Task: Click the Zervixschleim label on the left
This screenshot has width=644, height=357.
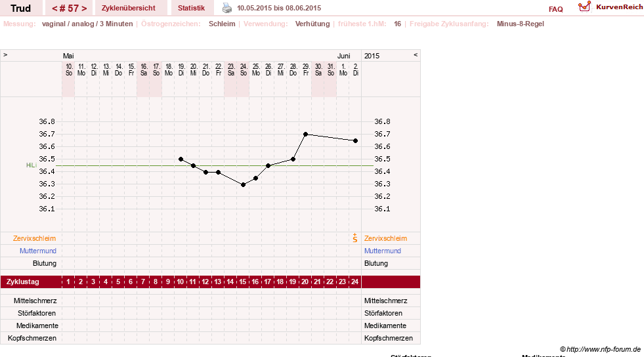Action: [x=35, y=238]
